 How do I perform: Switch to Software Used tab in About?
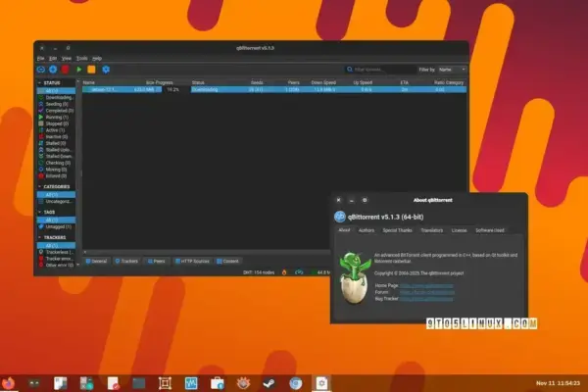point(490,230)
